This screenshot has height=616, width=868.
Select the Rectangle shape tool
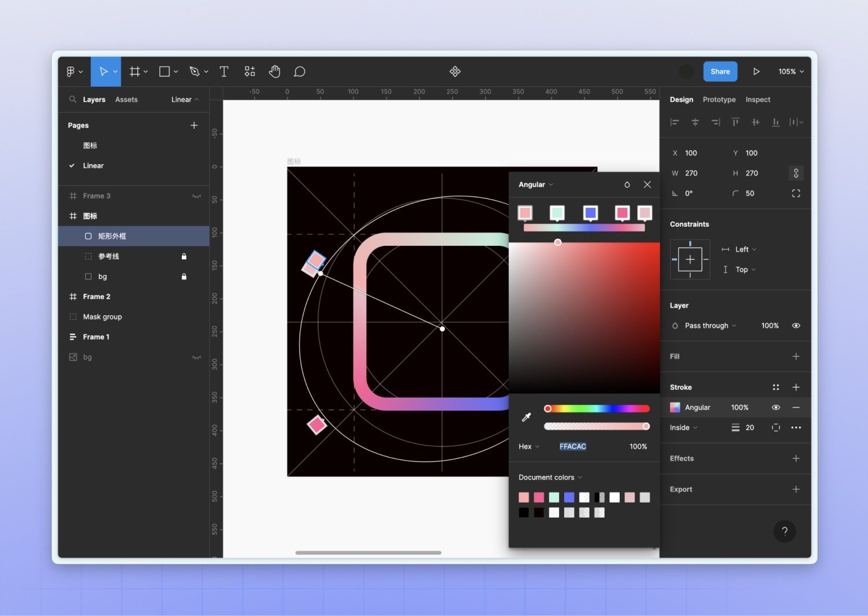point(164,72)
